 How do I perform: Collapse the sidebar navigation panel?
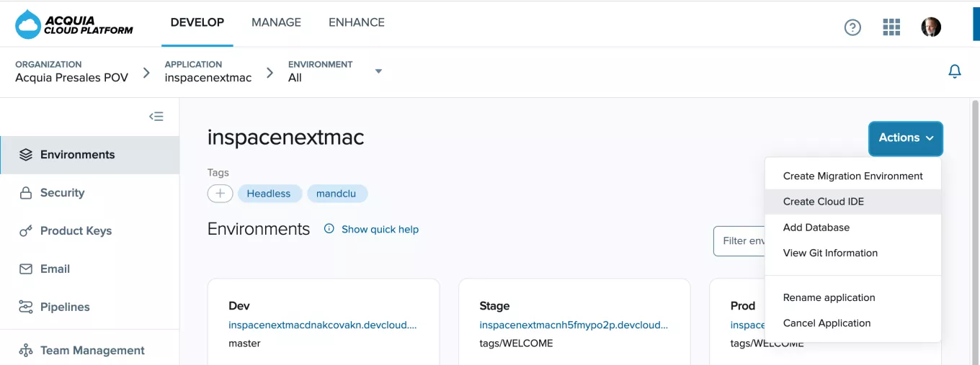156,117
